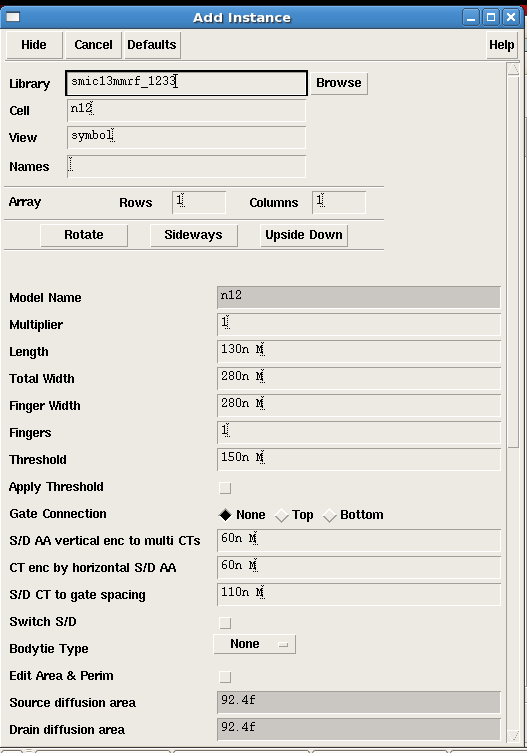Open Help for Add Instance
The height and width of the screenshot is (753, 527).
(x=502, y=45)
